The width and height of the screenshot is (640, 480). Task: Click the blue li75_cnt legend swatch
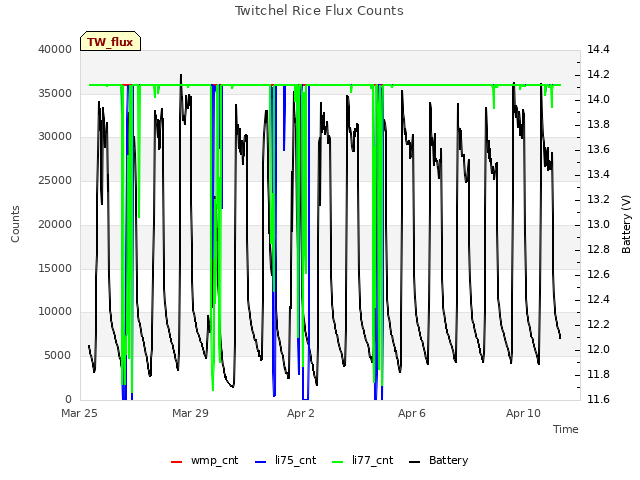(260, 462)
